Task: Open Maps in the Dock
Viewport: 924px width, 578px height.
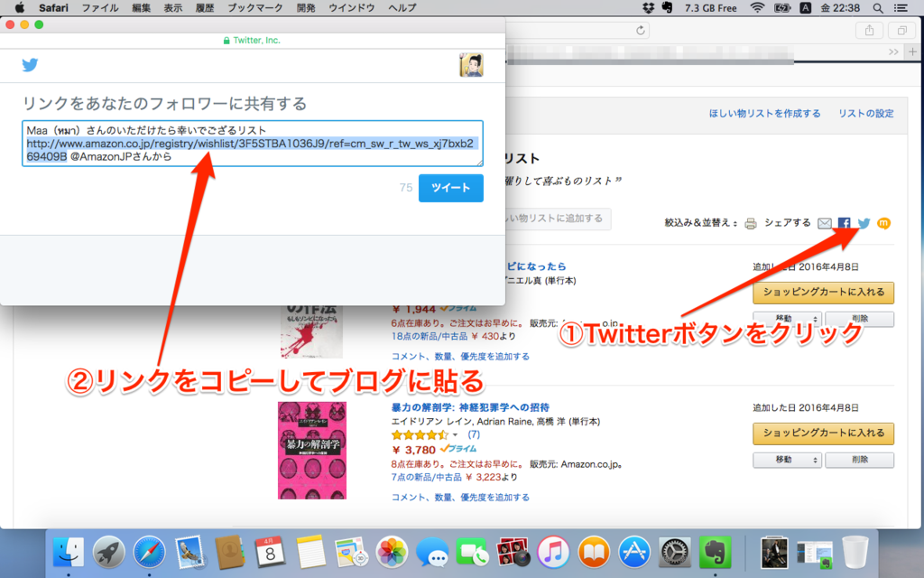Action: pos(351,552)
